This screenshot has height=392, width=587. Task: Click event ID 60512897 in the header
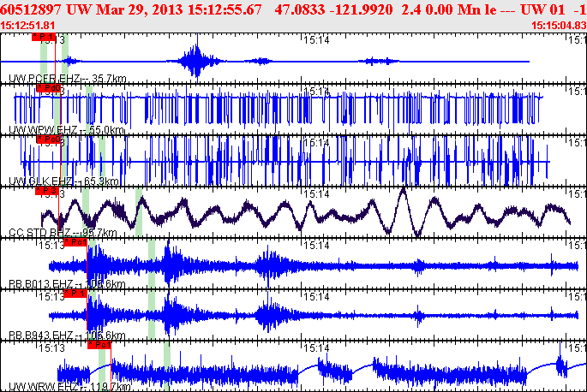(x=33, y=10)
